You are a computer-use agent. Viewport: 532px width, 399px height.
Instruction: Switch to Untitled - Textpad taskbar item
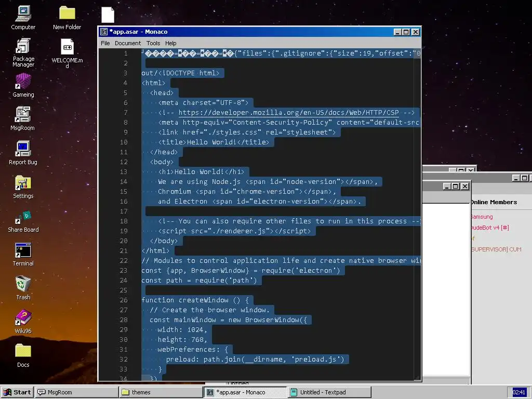point(329,392)
